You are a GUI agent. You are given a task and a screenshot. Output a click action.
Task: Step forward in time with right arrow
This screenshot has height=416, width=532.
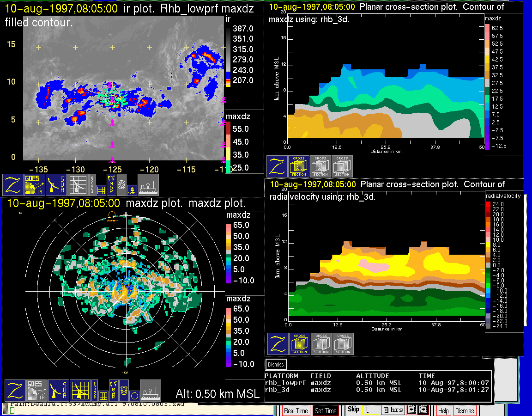pyautogui.click(x=422, y=410)
